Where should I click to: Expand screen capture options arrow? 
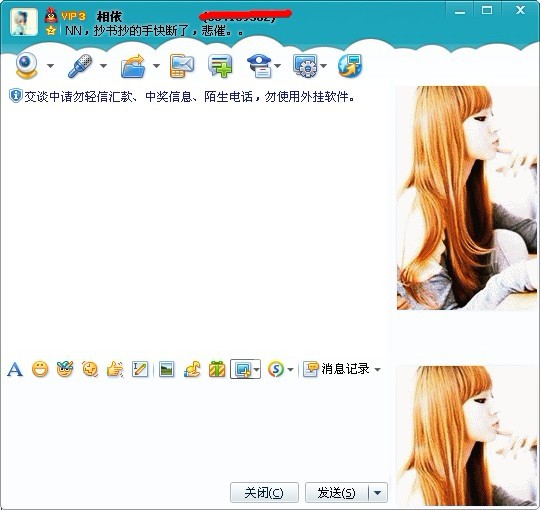click(x=257, y=370)
